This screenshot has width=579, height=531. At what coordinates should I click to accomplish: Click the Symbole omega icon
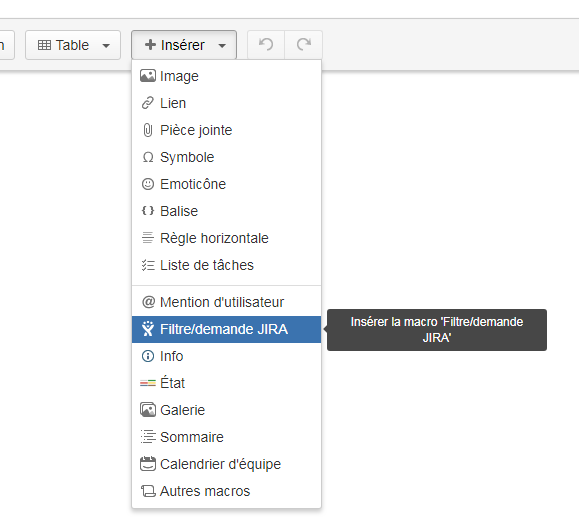point(148,157)
